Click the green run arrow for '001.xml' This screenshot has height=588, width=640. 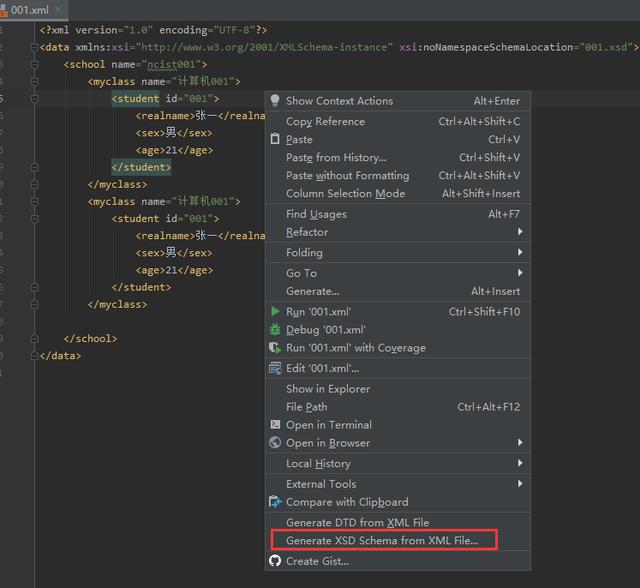(x=275, y=311)
